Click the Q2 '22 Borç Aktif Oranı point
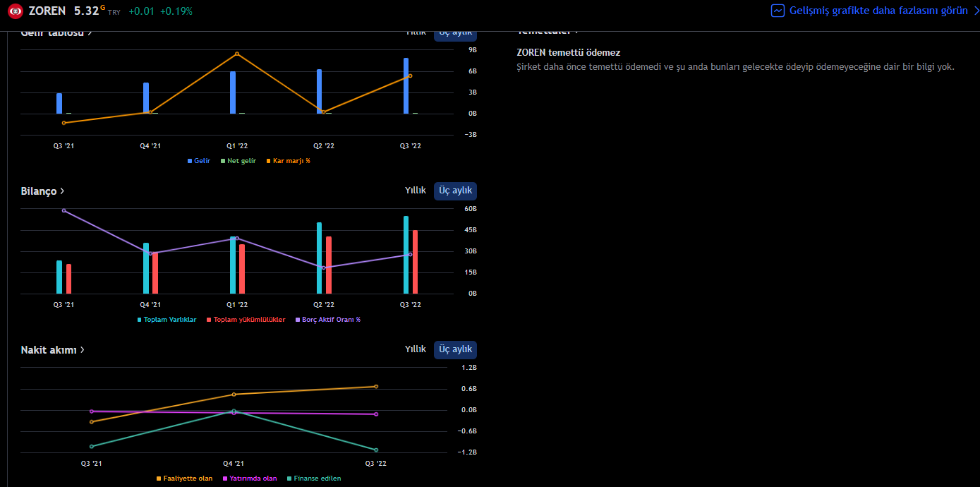Image resolution: width=980 pixels, height=487 pixels. (x=324, y=267)
